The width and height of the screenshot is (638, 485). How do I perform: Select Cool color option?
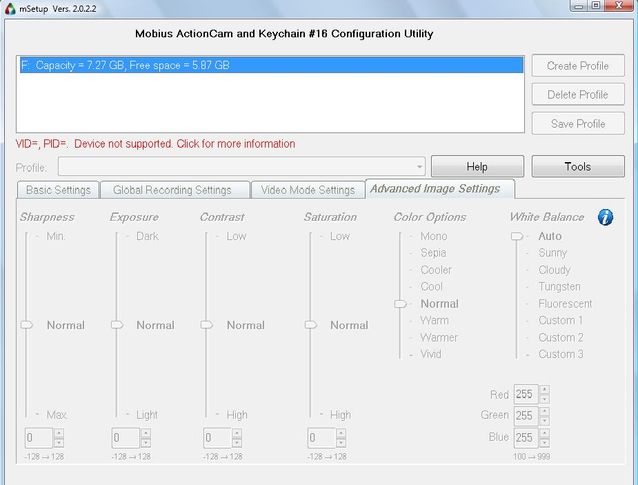click(431, 286)
